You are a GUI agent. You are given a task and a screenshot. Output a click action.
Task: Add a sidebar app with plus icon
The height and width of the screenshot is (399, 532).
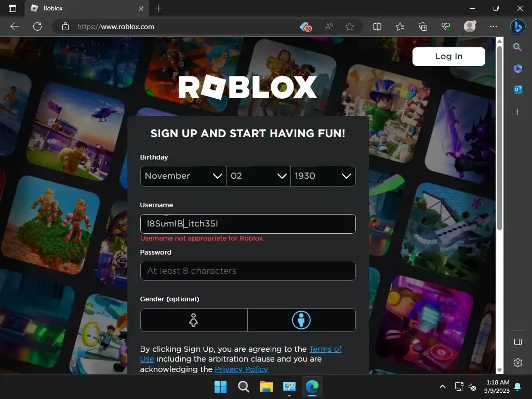[517, 112]
